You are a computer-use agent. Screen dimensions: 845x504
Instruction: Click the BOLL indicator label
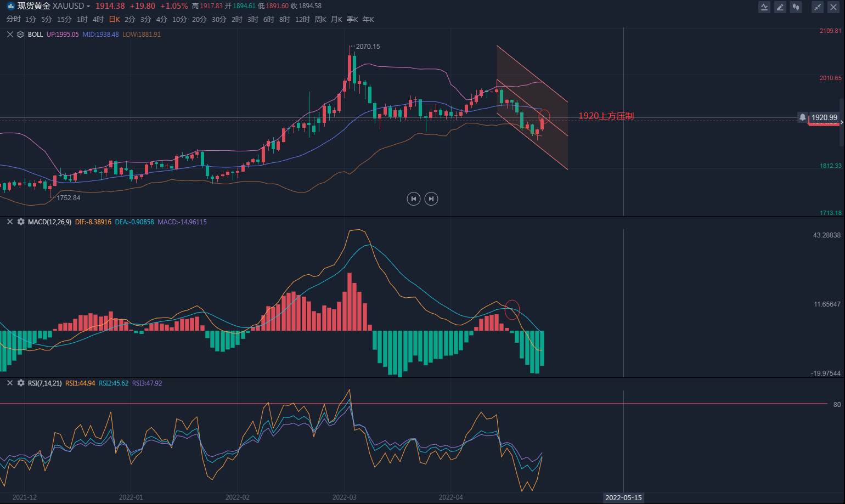point(35,34)
